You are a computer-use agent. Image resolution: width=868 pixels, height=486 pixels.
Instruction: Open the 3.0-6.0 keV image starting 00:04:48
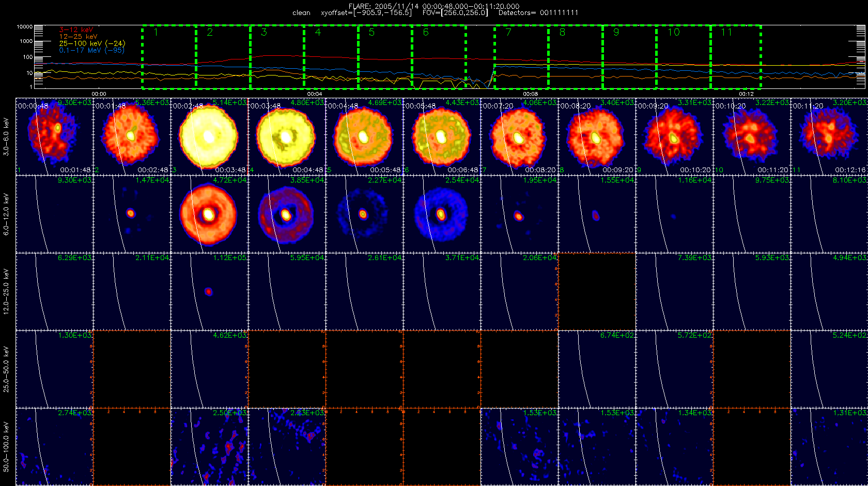[x=364, y=136]
